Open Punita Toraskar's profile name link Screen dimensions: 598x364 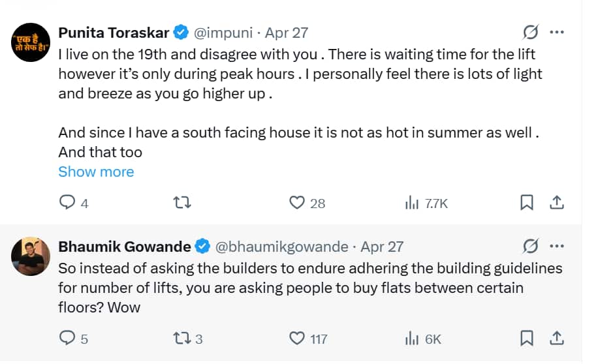click(114, 32)
